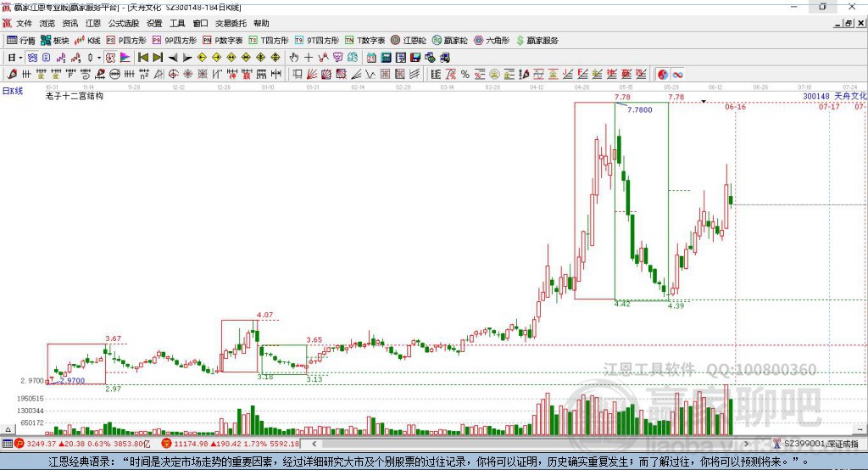Open the 六角形 hexagon tool
Image resolution: width=868 pixels, height=470 pixels.
pos(492,41)
